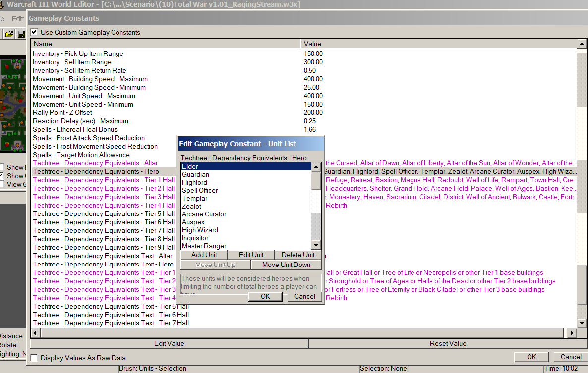Click the constants list vertical scrollbar thumb

tap(582, 285)
